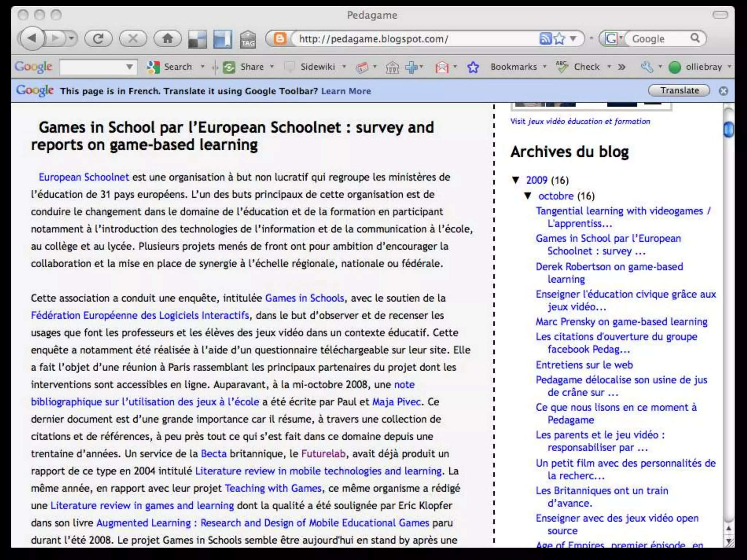The image size is (747, 560).
Task: Collapse the octobre archive triangle
Action: (x=528, y=196)
